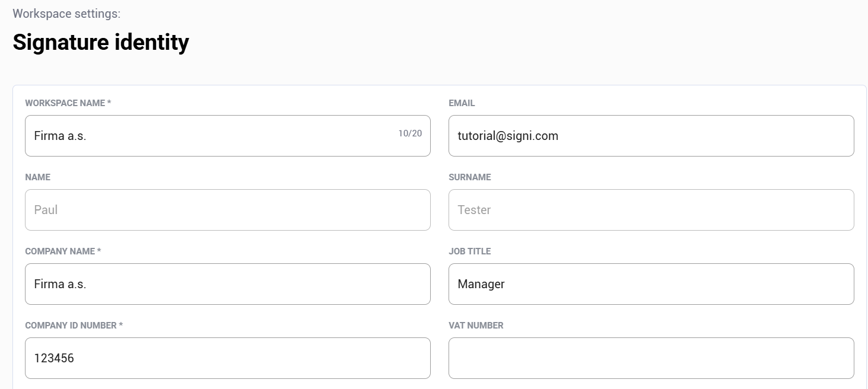Focus the Job Title field with Manager
This screenshot has height=389, width=868.
coord(651,284)
